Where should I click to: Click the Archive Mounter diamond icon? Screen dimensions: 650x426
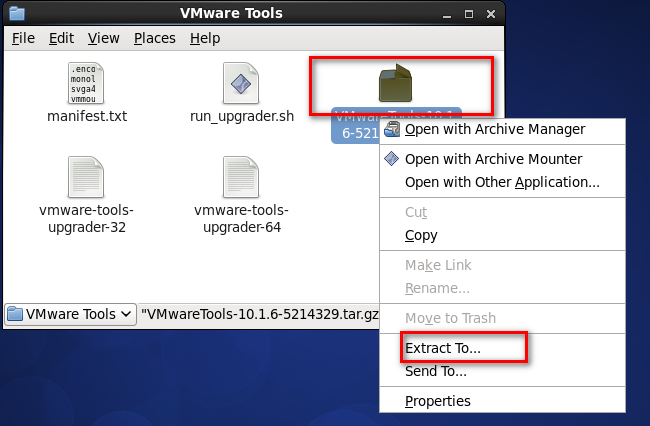391,159
